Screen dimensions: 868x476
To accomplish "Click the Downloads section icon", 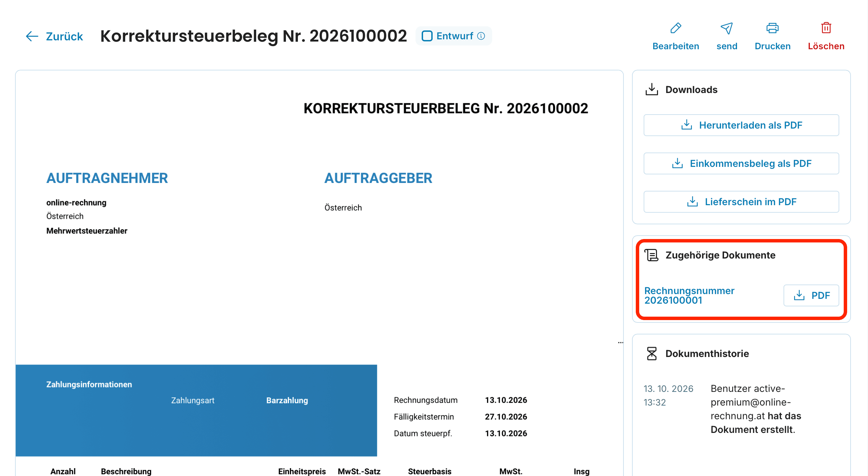I will coord(652,89).
